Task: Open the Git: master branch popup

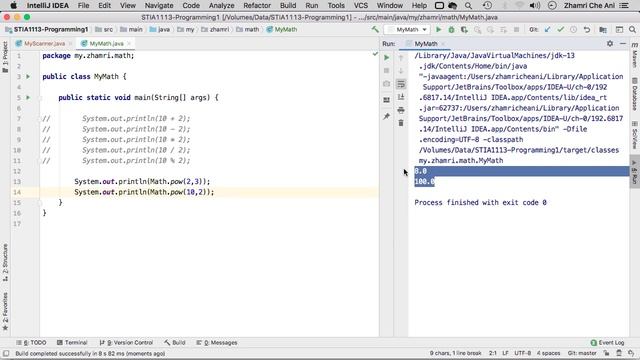Action: [x=582, y=353]
